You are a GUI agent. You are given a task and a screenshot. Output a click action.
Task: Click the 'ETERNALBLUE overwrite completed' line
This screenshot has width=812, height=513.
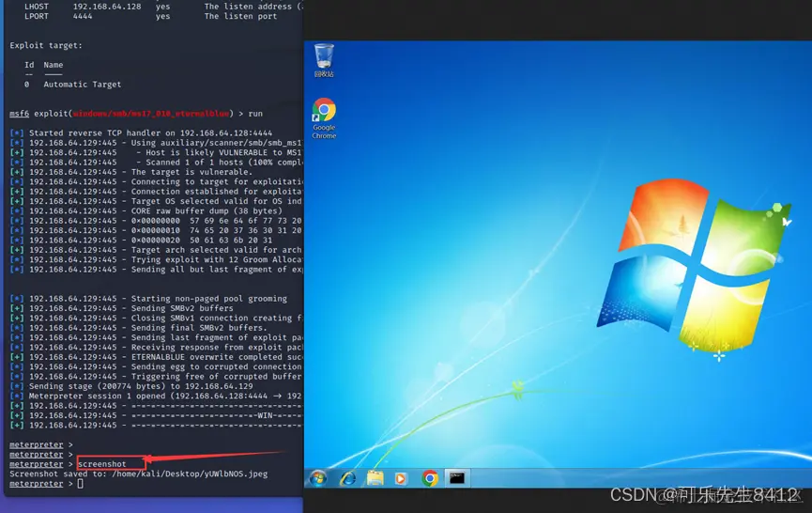[x=155, y=357]
